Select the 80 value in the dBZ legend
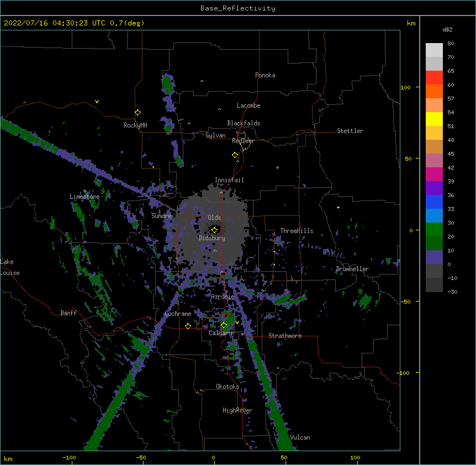The height and width of the screenshot is (465, 476). coord(451,44)
